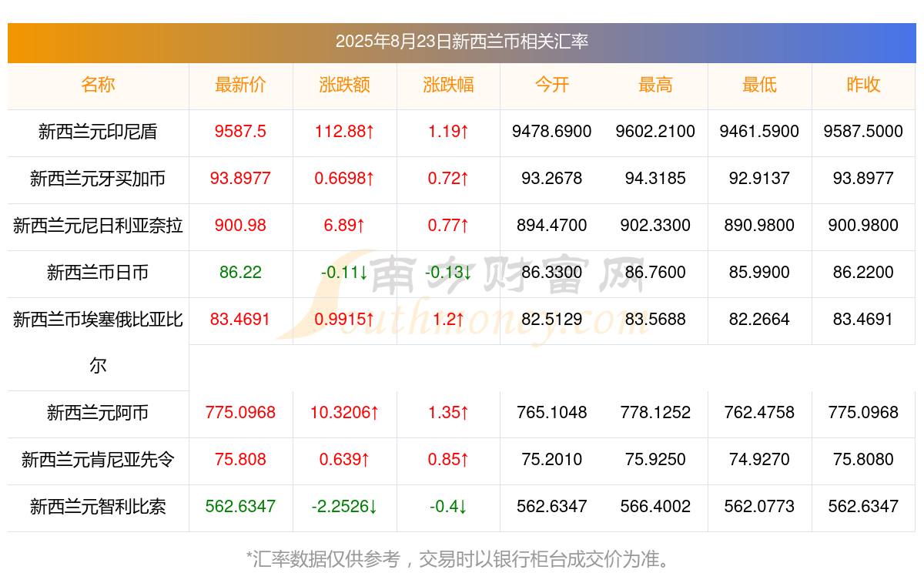Screen dimensions: 924x583
Task: Click the change amount -0.11↓
Action: pos(344,273)
